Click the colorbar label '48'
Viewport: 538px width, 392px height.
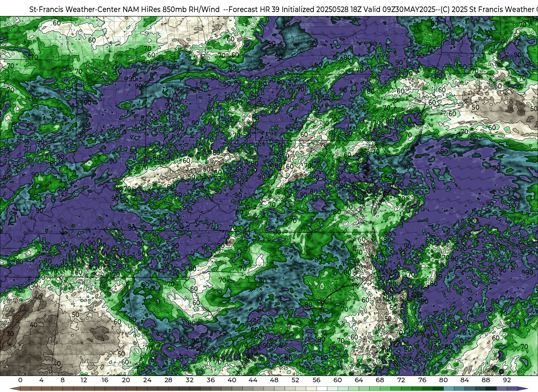pyautogui.click(x=274, y=380)
